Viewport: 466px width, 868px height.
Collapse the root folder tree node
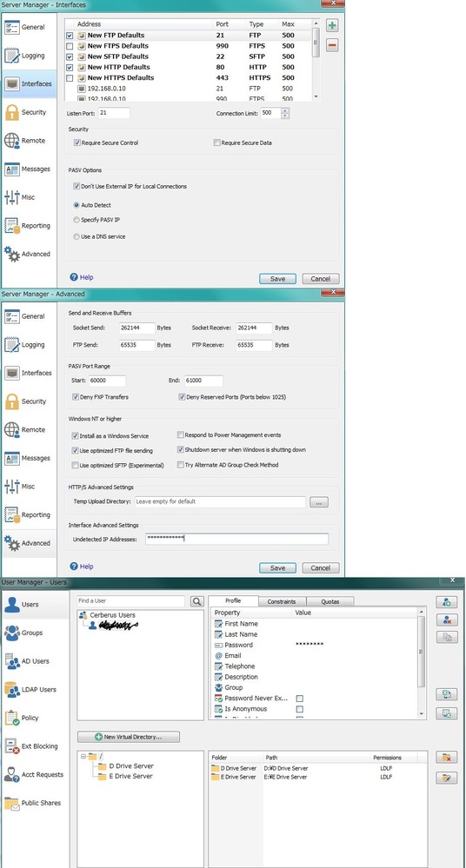point(83,756)
